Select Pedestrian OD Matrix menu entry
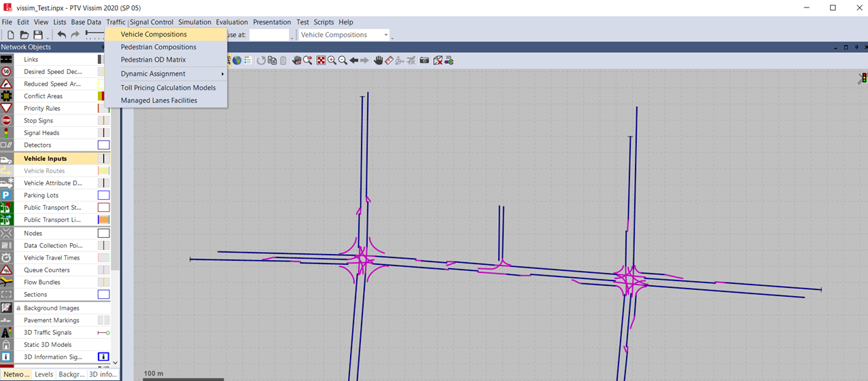Viewport: 868px width, 381px height. [x=166, y=60]
